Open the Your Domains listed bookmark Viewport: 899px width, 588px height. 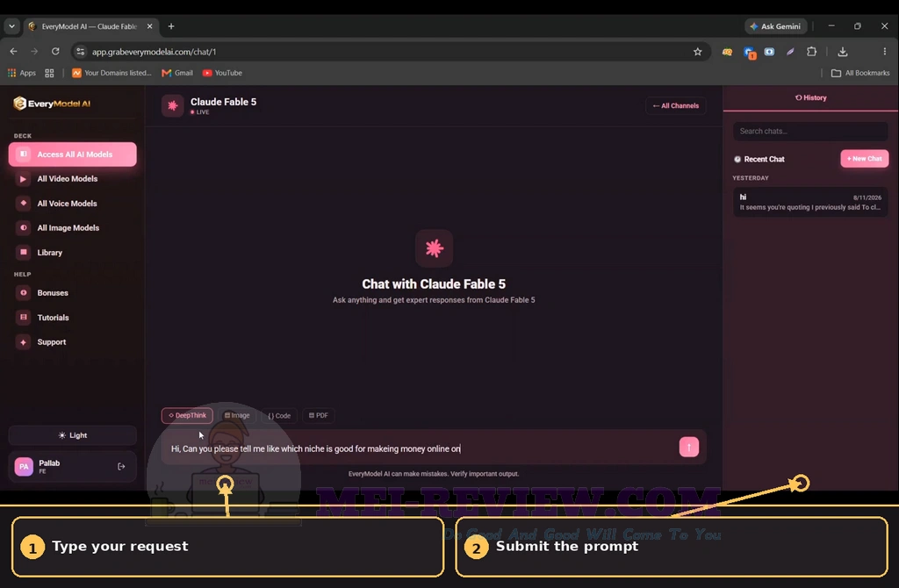(111, 73)
